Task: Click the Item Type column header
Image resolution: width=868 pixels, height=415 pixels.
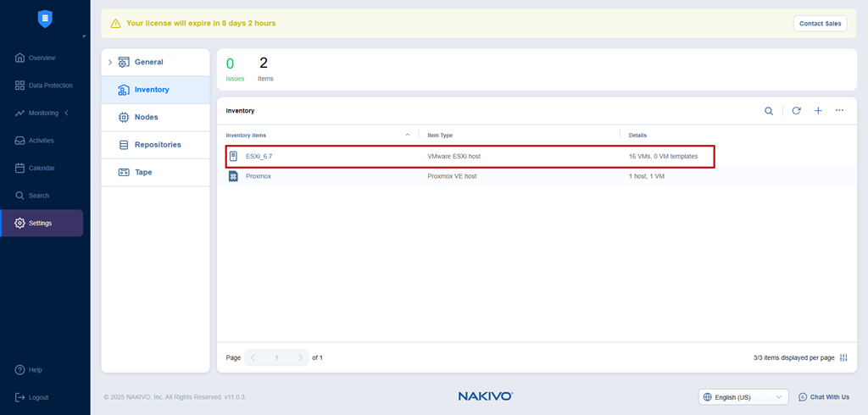Action: [x=440, y=135]
